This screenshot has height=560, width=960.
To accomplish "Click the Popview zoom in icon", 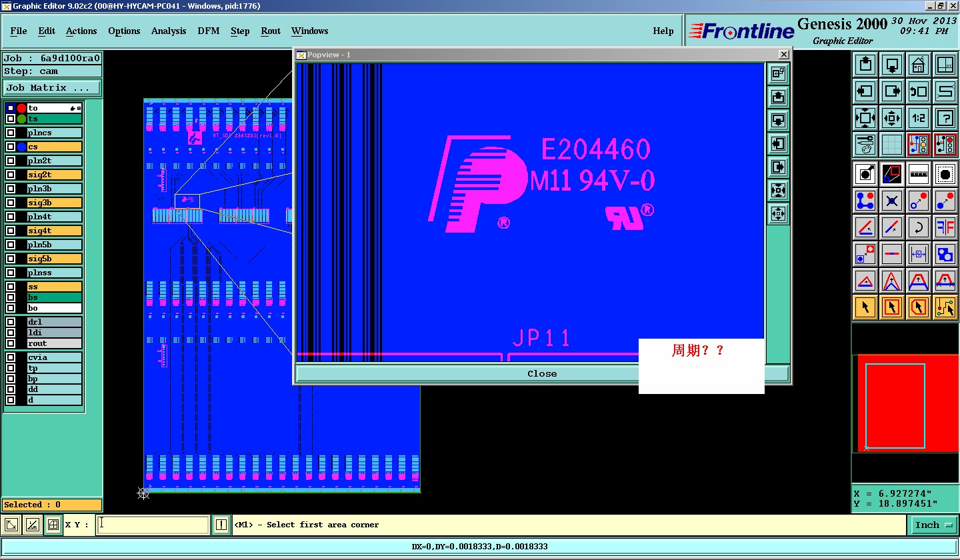I will pos(778,191).
